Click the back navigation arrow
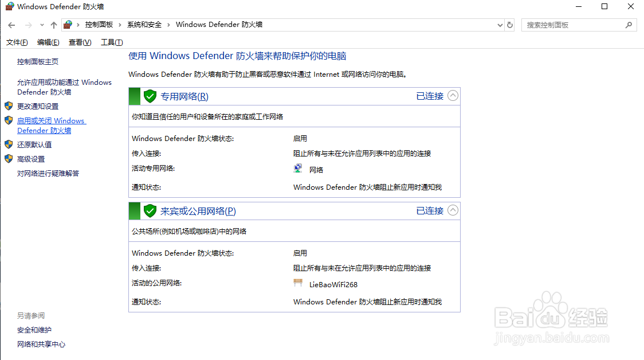This screenshot has height=360, width=644. coord(11,25)
